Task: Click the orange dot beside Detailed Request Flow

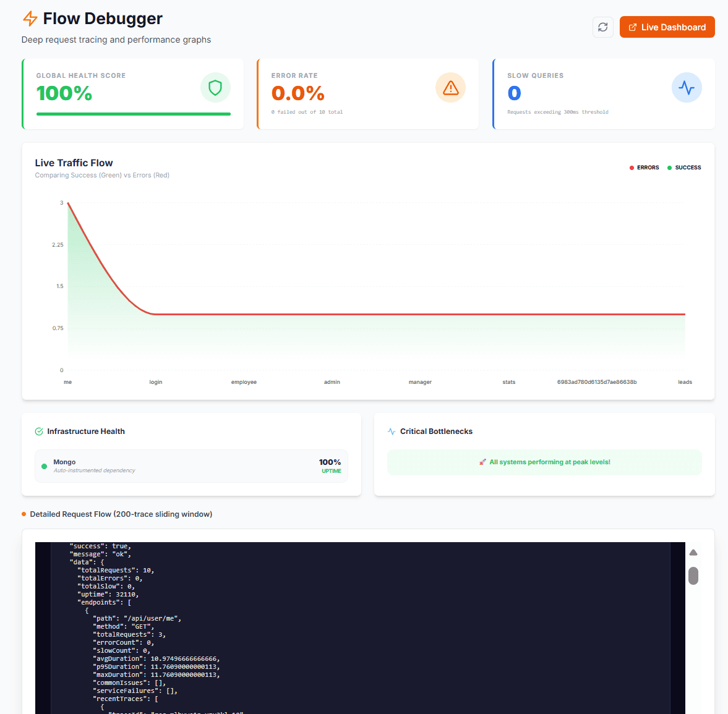Action: [24, 514]
